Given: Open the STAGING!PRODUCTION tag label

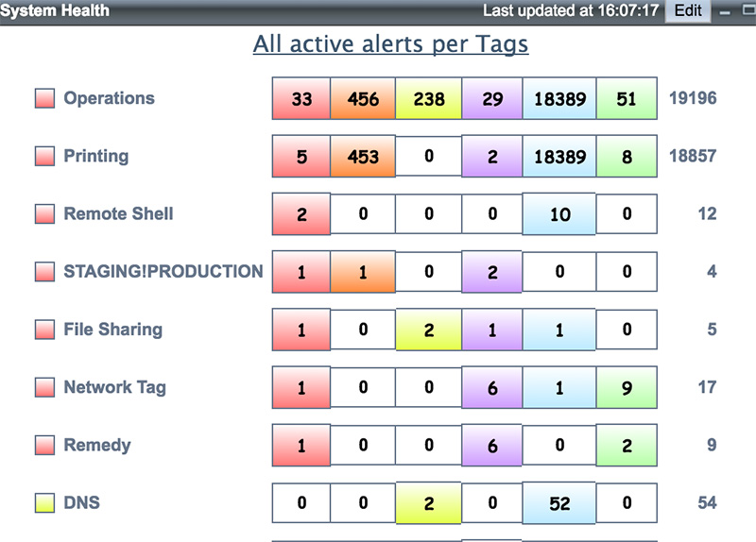Looking at the screenshot, I should point(163,272).
